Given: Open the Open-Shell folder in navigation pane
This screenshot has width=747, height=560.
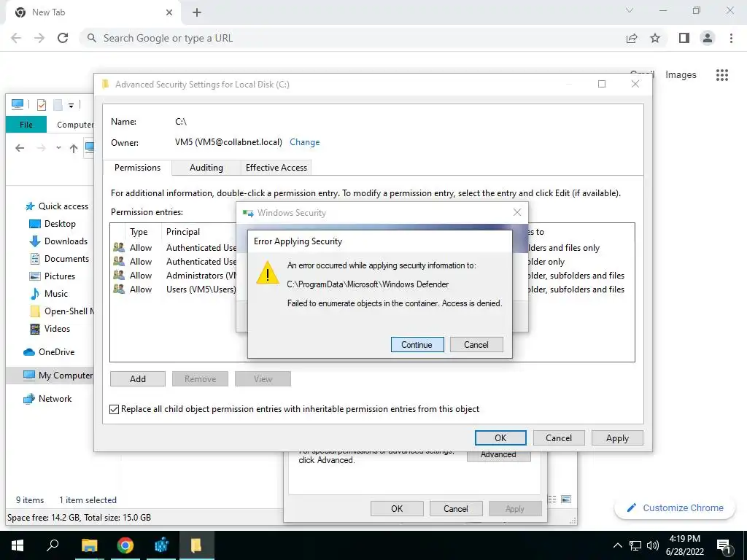Looking at the screenshot, I should 62,311.
